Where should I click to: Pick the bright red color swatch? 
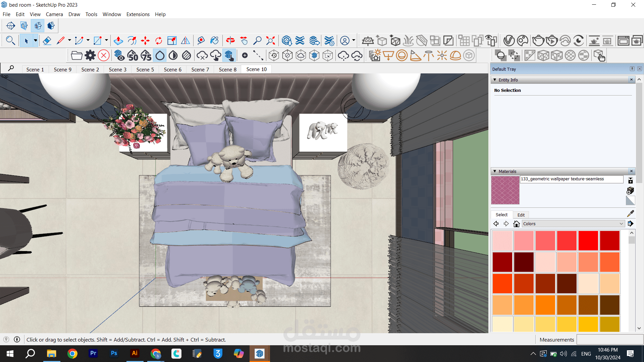(588, 240)
